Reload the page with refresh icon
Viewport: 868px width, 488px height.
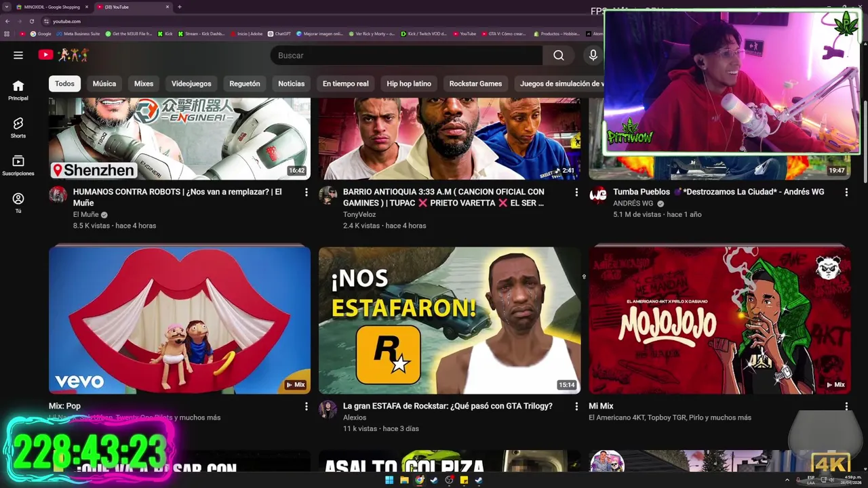(31, 21)
